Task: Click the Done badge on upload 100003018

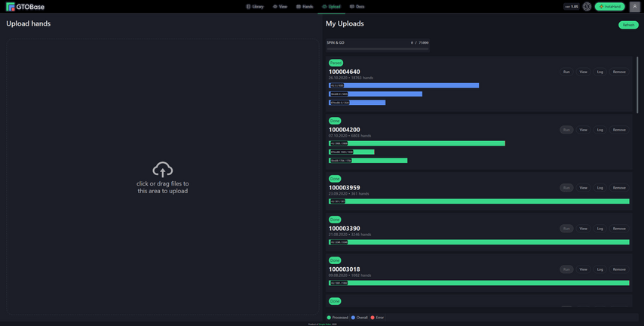Action: tap(335, 260)
